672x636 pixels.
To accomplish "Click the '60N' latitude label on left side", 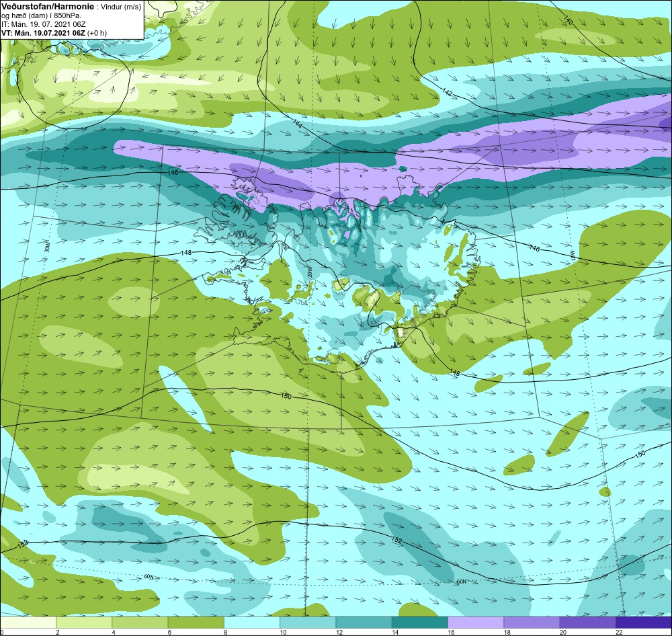I will (149, 577).
